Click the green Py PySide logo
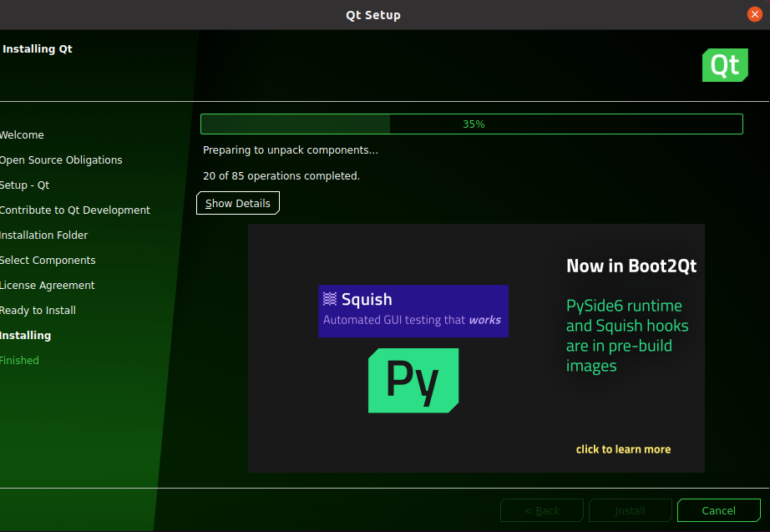The height and width of the screenshot is (532, 770). tap(413, 381)
